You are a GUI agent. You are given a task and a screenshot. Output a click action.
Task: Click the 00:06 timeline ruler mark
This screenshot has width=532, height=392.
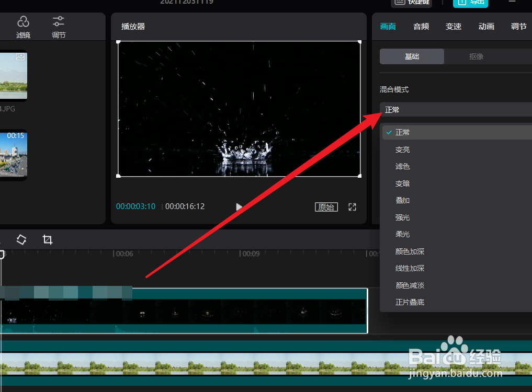point(124,253)
